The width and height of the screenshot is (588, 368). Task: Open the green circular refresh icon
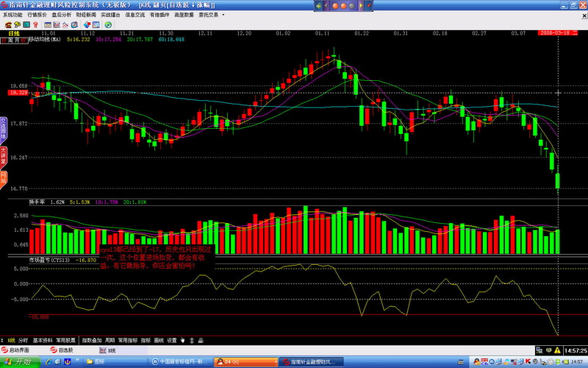point(108,24)
